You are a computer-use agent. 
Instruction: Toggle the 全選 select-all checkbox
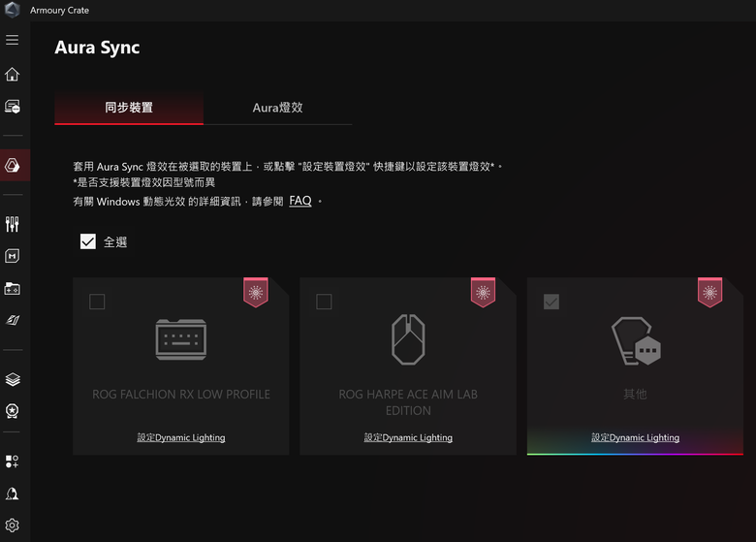pyautogui.click(x=88, y=241)
